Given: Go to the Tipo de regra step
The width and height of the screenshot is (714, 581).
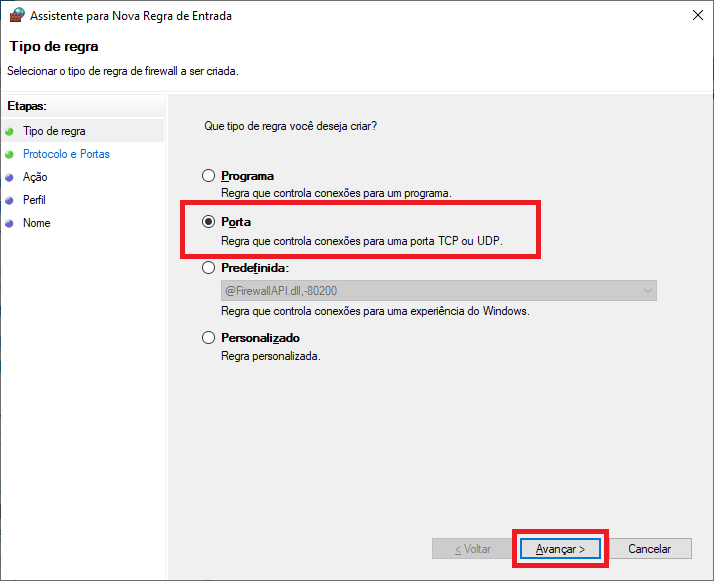Looking at the screenshot, I should point(54,131).
